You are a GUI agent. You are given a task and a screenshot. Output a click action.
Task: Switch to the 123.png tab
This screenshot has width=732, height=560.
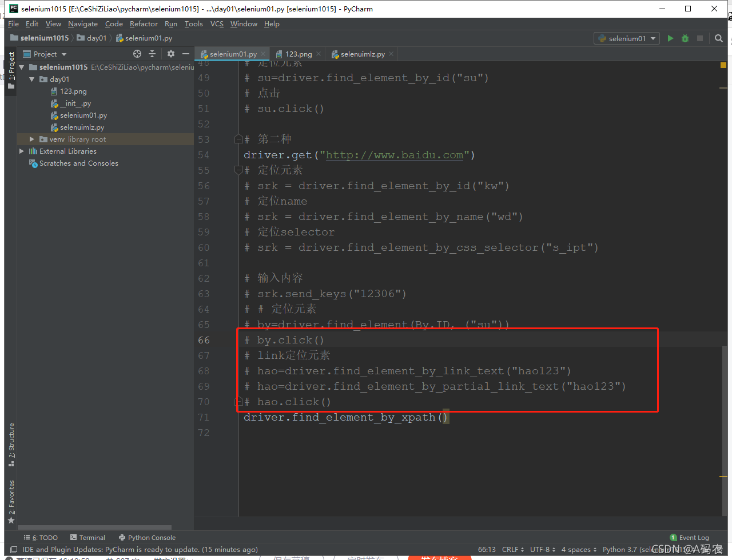[x=299, y=54]
